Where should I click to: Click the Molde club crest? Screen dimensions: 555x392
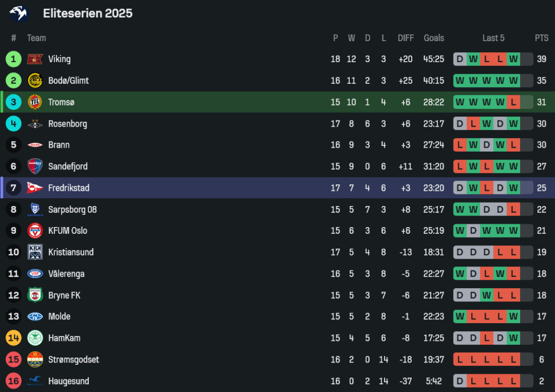(x=35, y=316)
